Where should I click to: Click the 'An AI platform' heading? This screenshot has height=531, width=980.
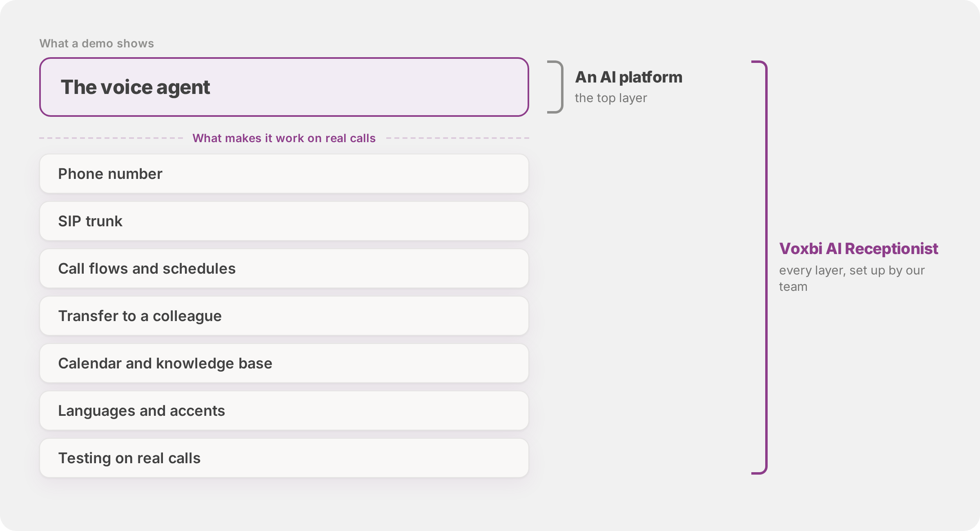point(629,77)
